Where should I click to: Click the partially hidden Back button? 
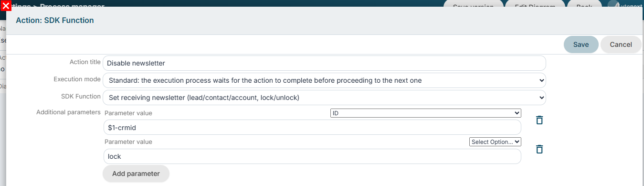pyautogui.click(x=584, y=4)
